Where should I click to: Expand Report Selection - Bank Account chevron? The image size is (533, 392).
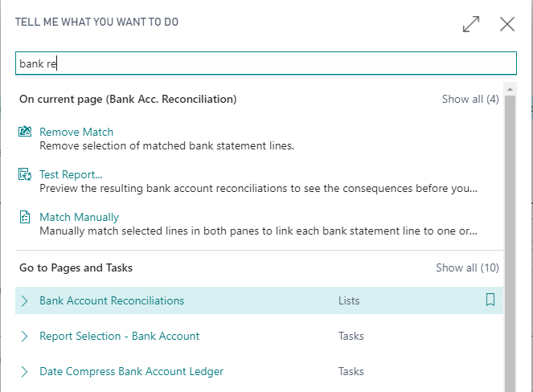(x=25, y=337)
